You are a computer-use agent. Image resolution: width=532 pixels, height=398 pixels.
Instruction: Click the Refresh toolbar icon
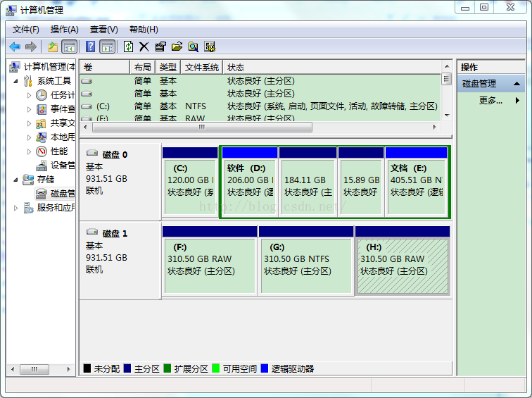point(128,46)
